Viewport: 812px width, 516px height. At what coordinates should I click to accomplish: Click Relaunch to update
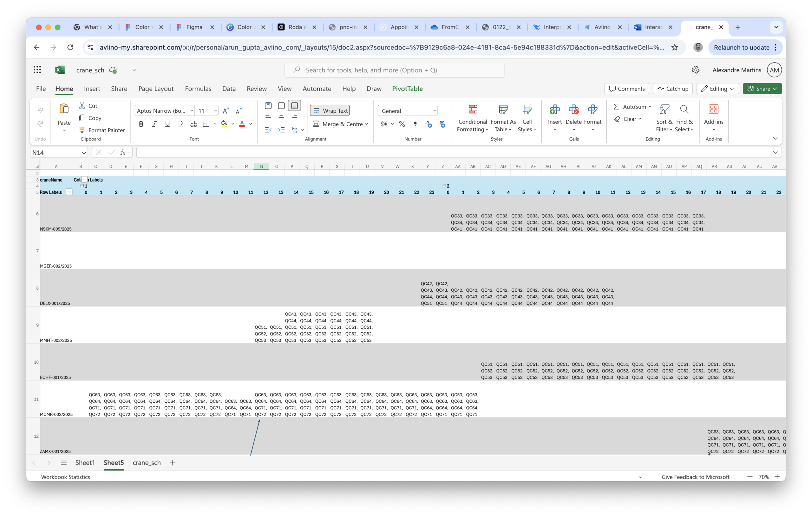click(742, 48)
